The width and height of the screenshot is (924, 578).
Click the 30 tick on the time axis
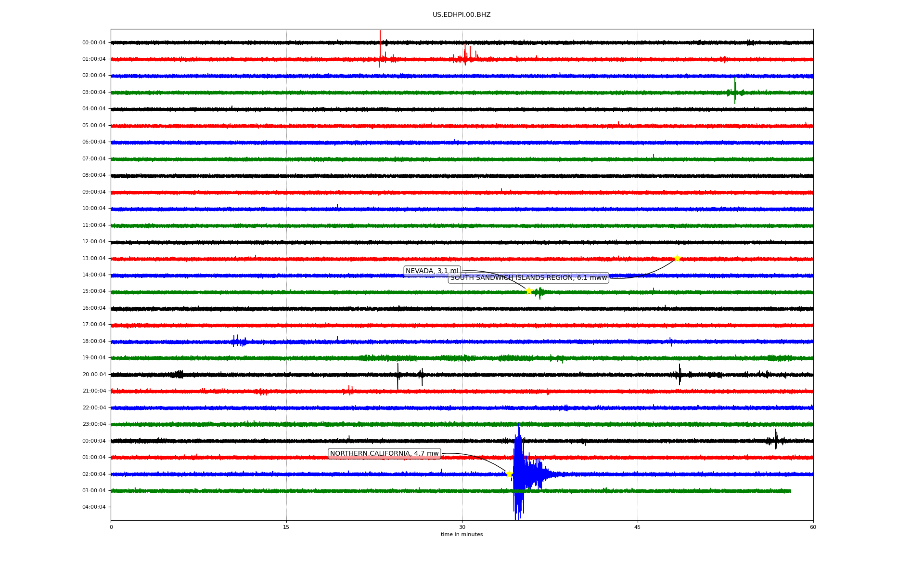[462, 527]
